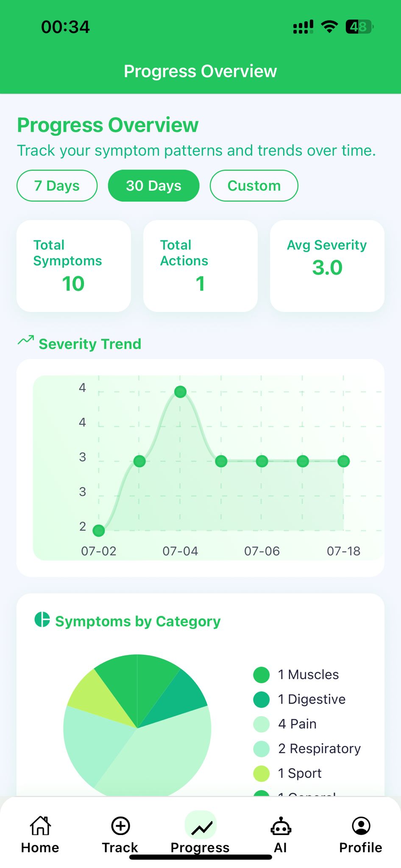Screen dimensions: 401x868
Task: Tap the Symptoms by Category pie icon
Action: [42, 620]
